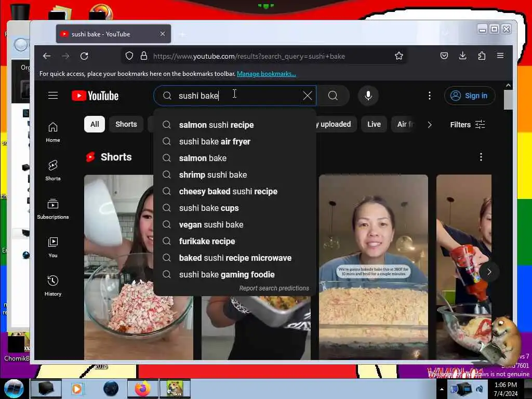Select the Live filter chip
The width and height of the screenshot is (532, 399).
(x=374, y=124)
